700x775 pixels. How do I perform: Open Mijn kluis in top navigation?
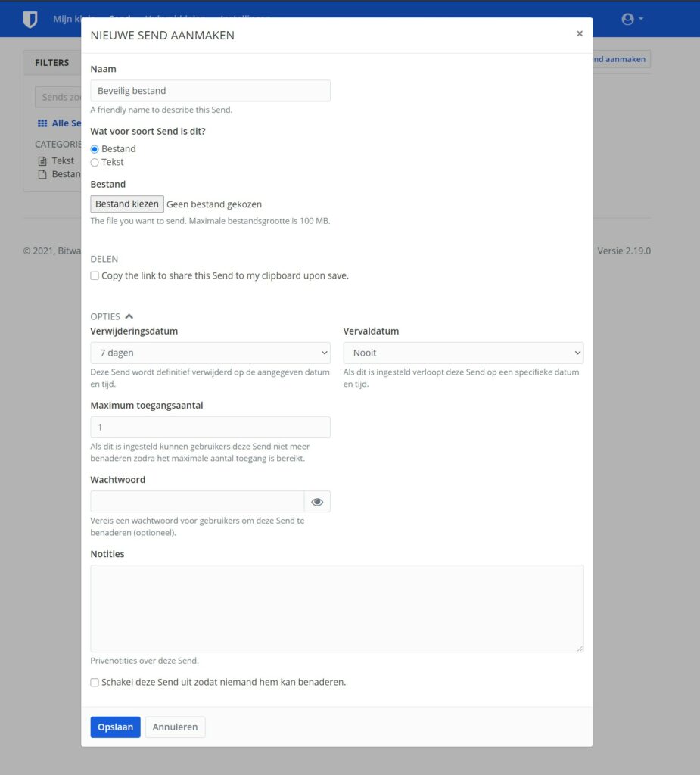click(67, 19)
